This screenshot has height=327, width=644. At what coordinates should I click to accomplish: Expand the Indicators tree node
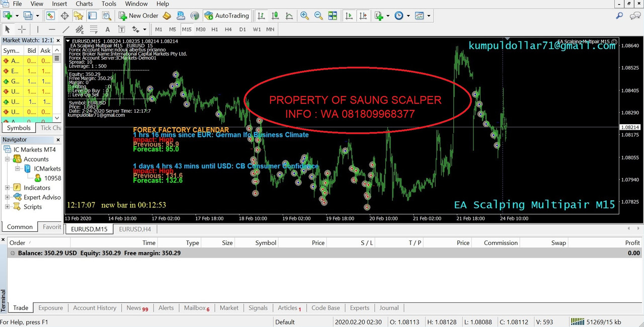click(x=8, y=188)
